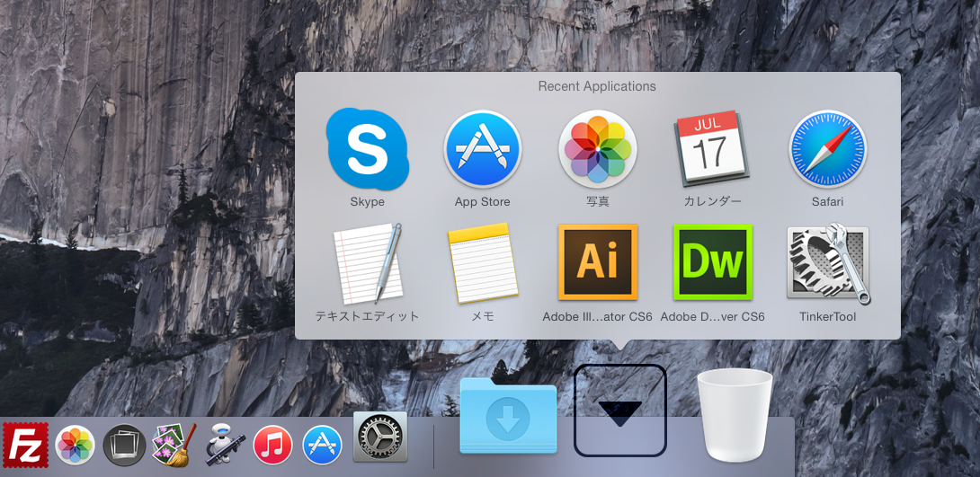This screenshot has height=477, width=980.
Task: Launch the photo cleaner broom app in Dock
Action: tap(174, 446)
